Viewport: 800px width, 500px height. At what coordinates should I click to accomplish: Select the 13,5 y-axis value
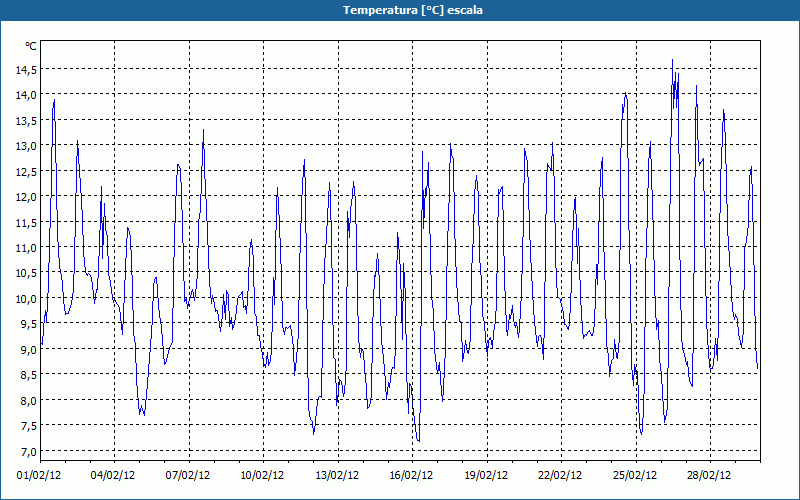[26, 120]
